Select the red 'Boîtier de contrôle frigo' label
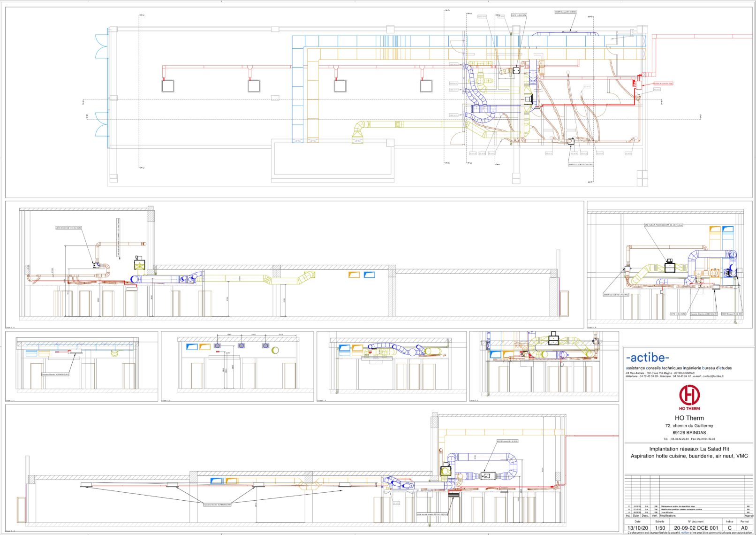 click(x=663, y=84)
